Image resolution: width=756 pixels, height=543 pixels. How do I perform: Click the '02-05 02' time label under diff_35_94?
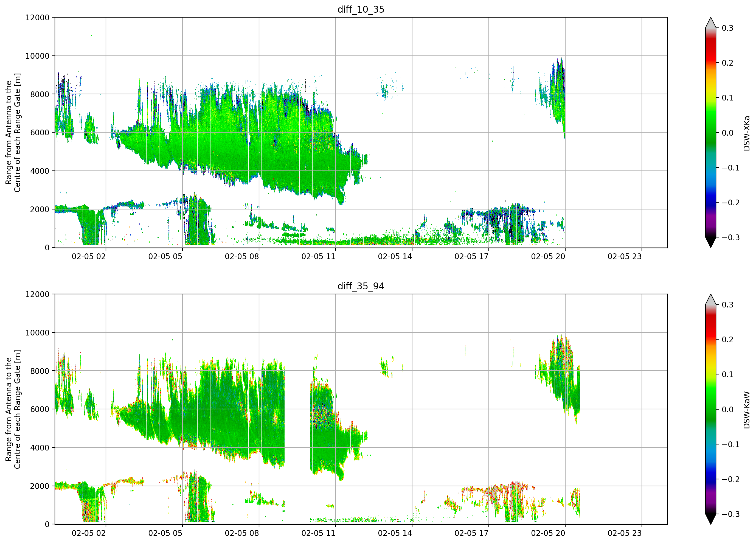(x=89, y=533)
